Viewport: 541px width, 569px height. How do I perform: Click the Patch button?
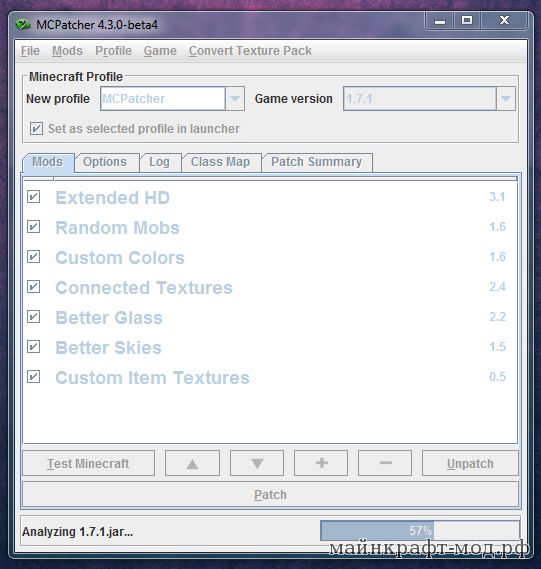tap(270, 494)
